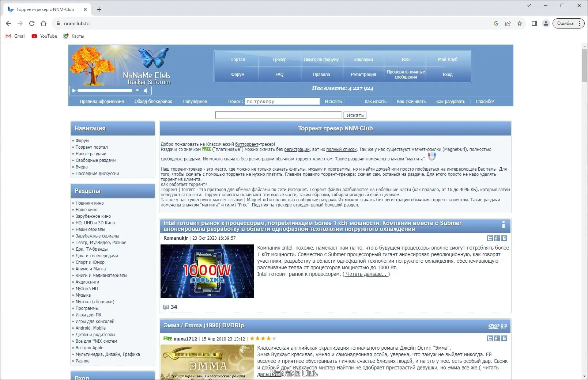588x380 pixels.
Task: Open Игры для ПК section
Action: 88,315
